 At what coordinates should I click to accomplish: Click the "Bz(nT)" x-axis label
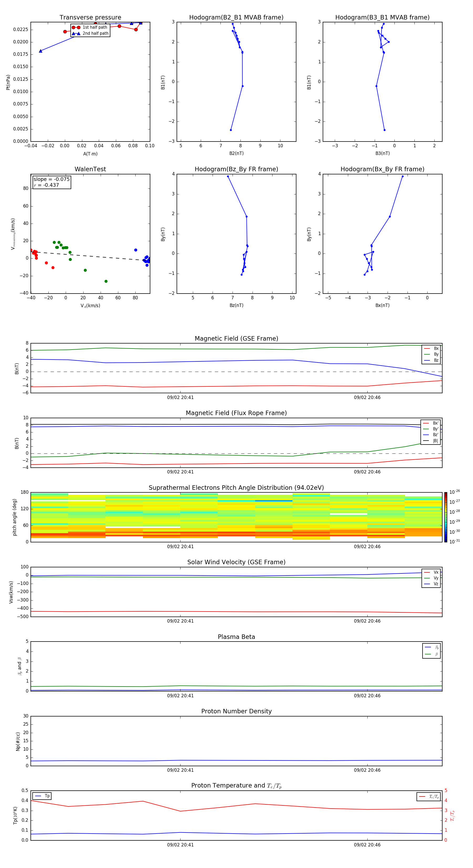(236, 305)
